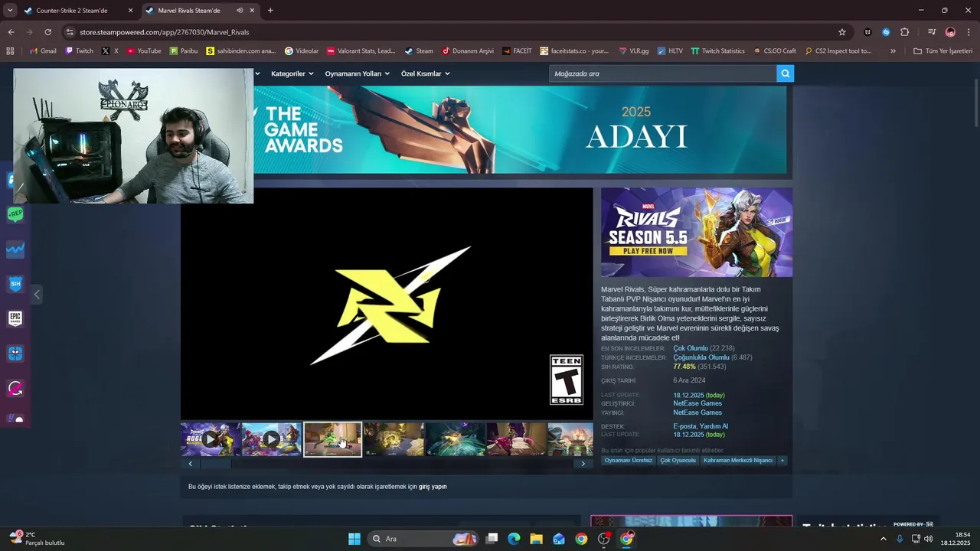Reload the current page
Screen dimensions: 980x551
click(x=47, y=32)
